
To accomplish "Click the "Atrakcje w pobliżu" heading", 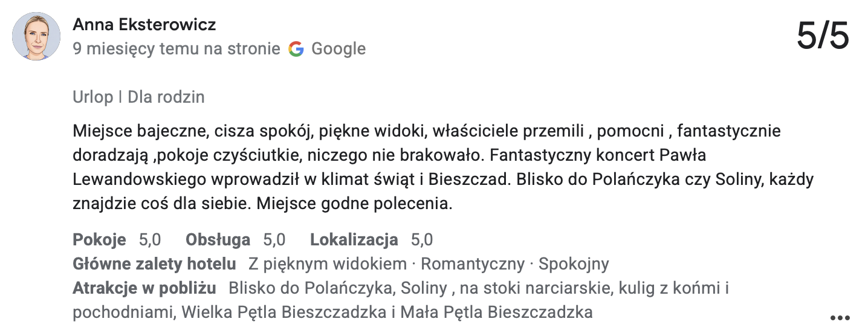I will (x=144, y=288).
